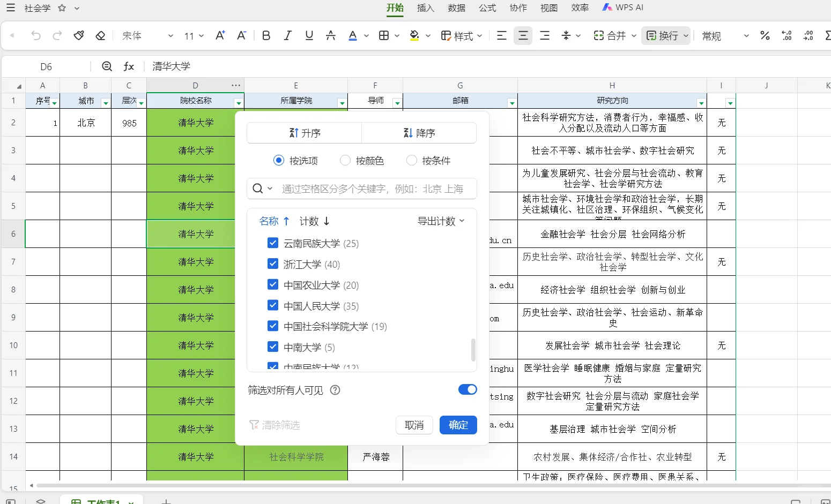Center align text horizontally
This screenshot has height=504, width=831.
[x=523, y=36]
